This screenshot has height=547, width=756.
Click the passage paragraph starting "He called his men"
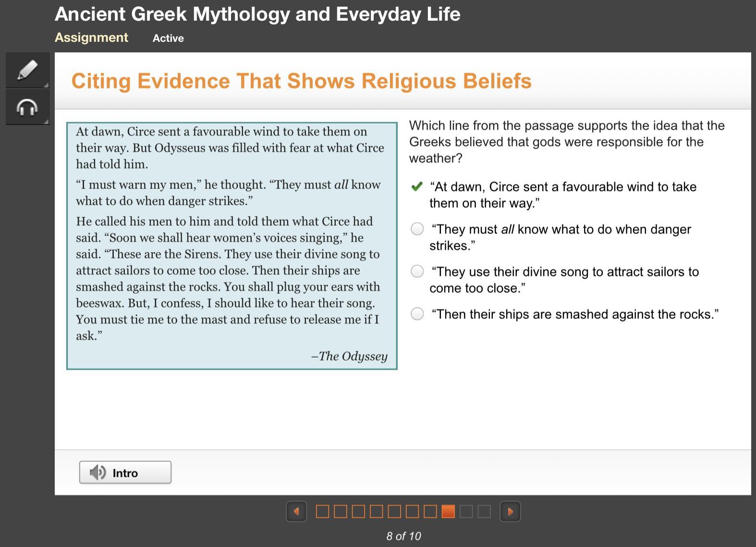228,278
